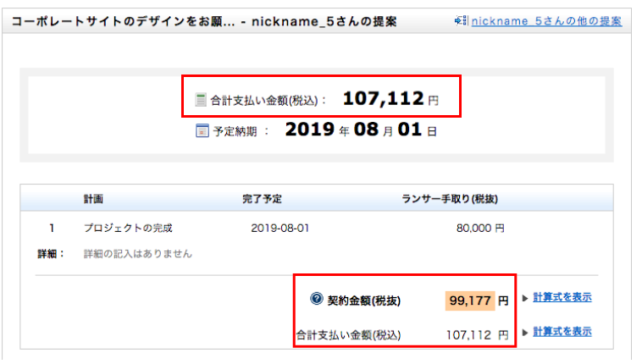The width and height of the screenshot is (642, 364).
Task: Click the bottom 合計支払い金額(税込) label
Action: 348,335
